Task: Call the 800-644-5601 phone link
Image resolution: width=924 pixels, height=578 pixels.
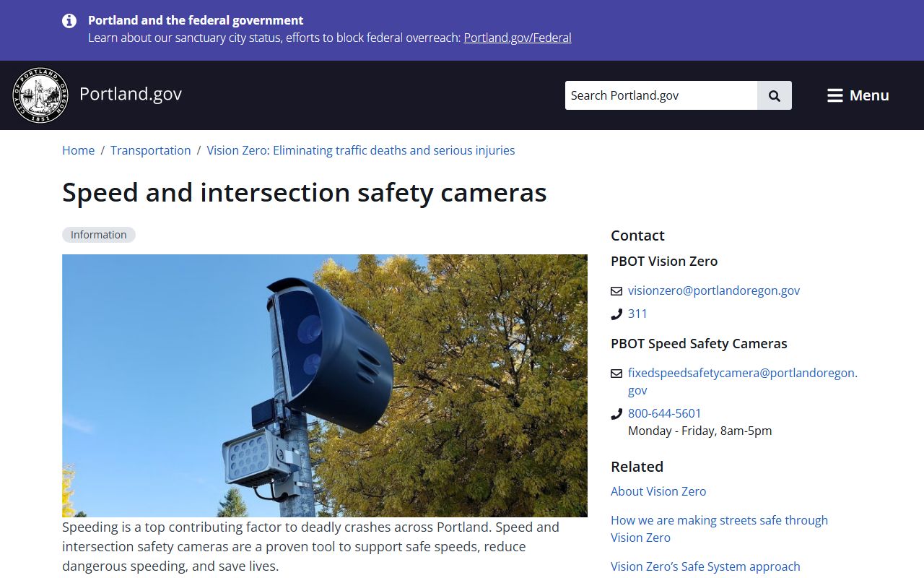Action: (665, 413)
